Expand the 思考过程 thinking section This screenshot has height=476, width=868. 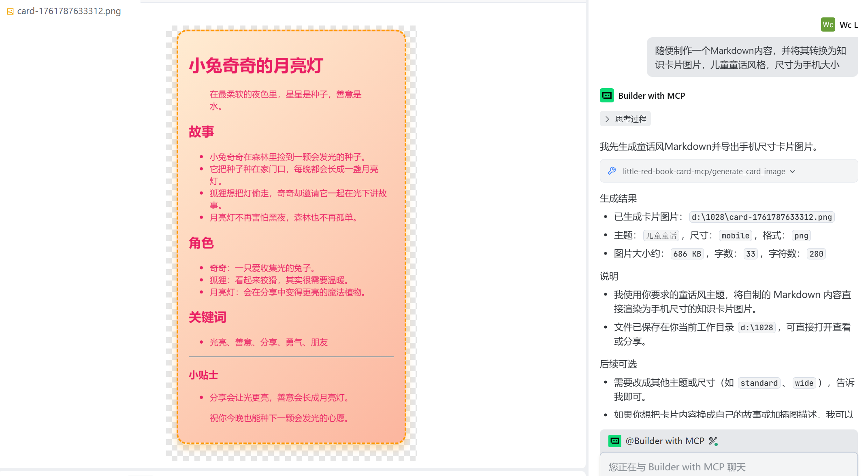point(625,119)
